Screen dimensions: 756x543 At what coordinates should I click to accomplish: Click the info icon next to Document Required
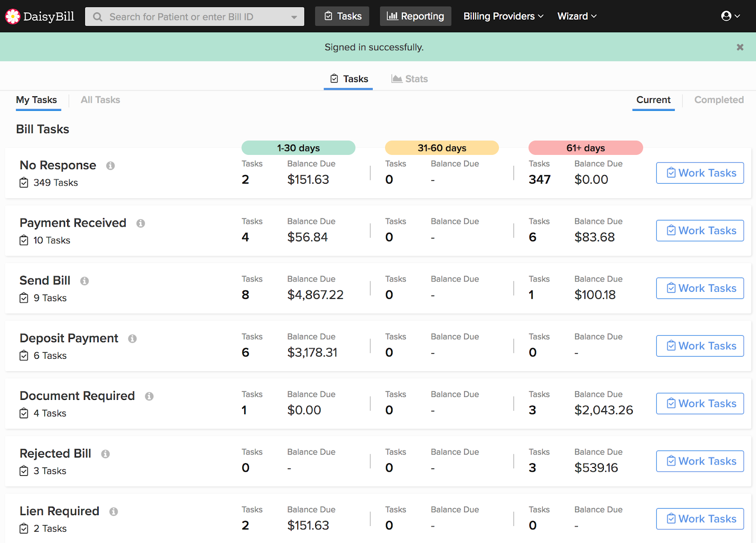click(x=149, y=396)
